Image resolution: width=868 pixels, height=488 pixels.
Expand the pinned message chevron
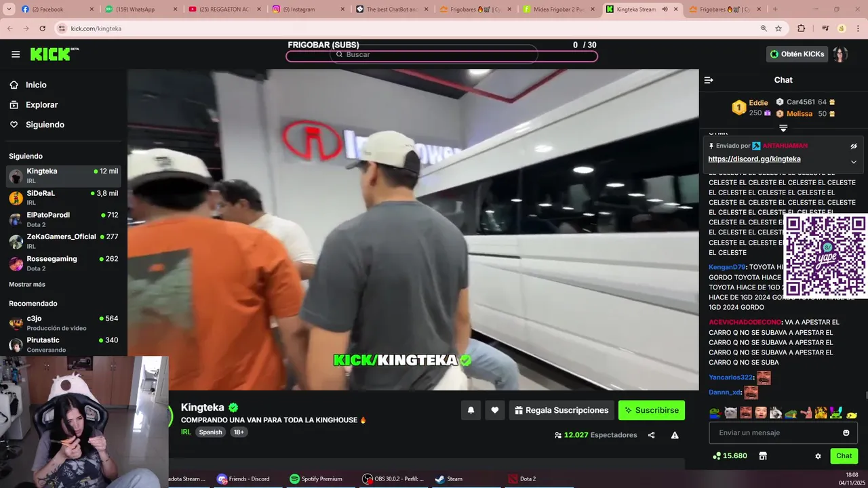[x=854, y=162]
